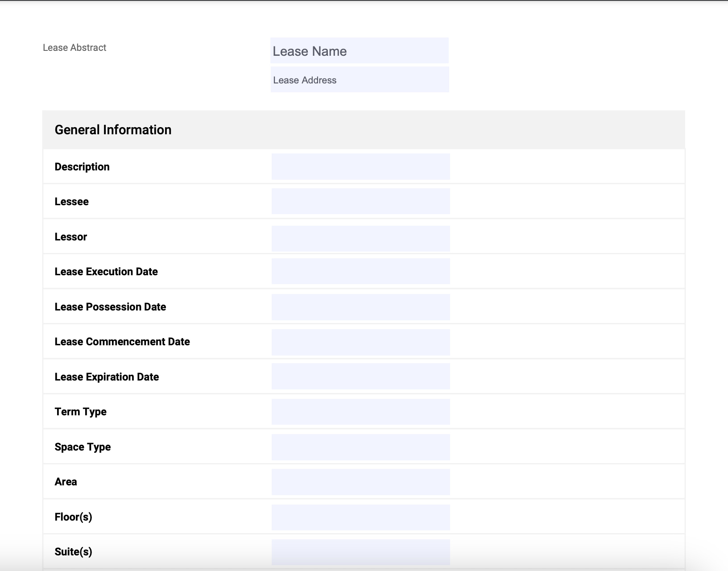
Task: Click the Floor(s) input field
Action: coord(360,517)
